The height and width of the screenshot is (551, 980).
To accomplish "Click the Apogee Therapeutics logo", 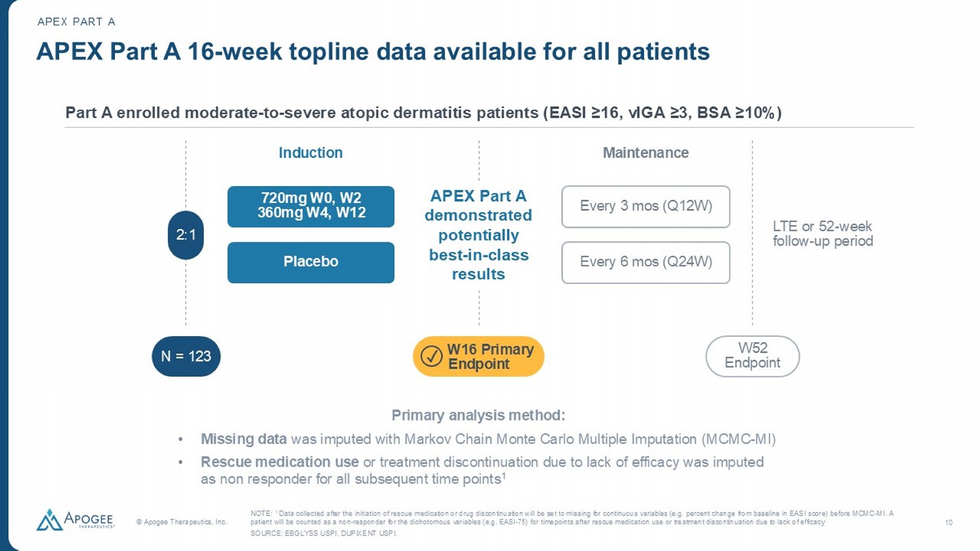I will [75, 520].
